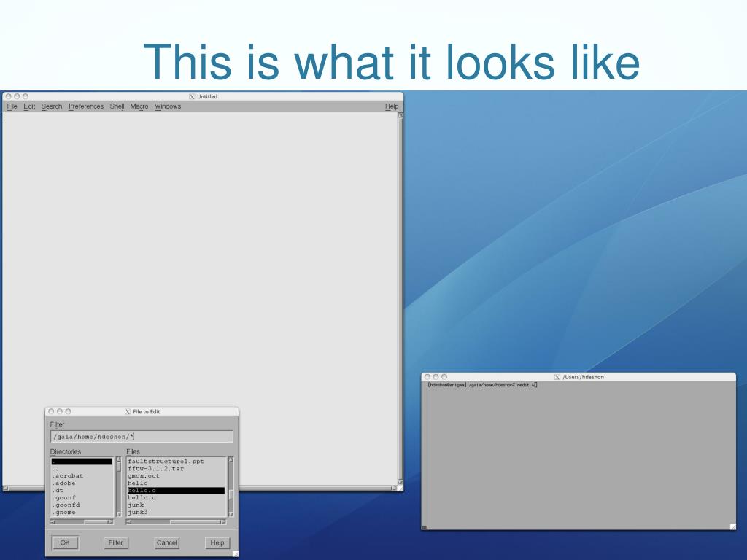Select the .gconf directory

click(x=82, y=497)
